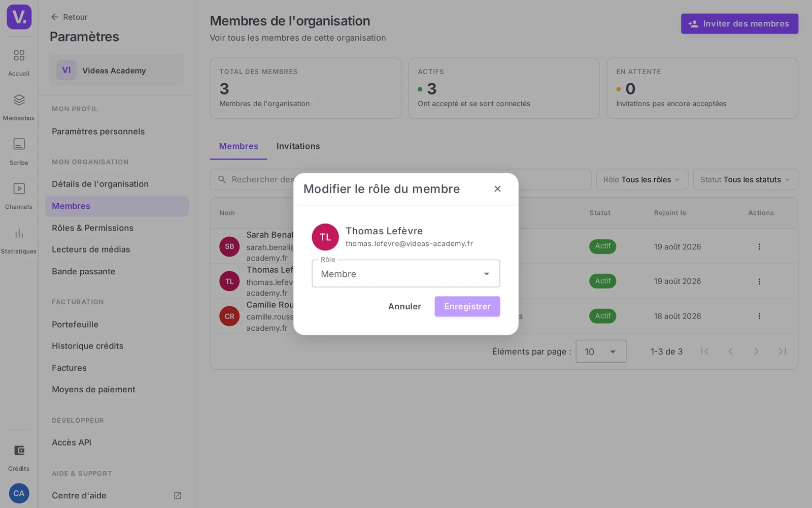Open Accueil from the sidebar
Image resolution: width=812 pixels, height=508 pixels.
coord(19,62)
